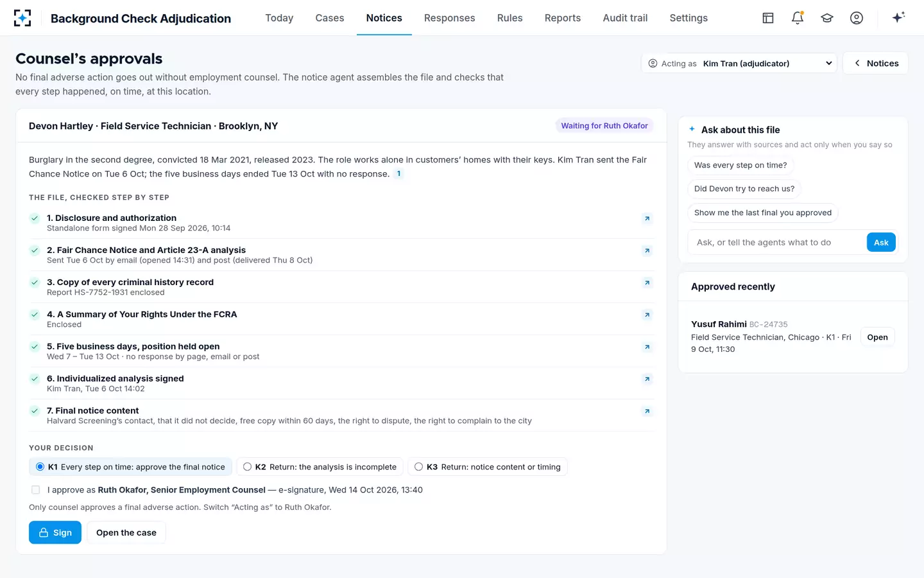The image size is (924, 578).
Task: Open source link for Individualized analysis step
Action: point(647,379)
